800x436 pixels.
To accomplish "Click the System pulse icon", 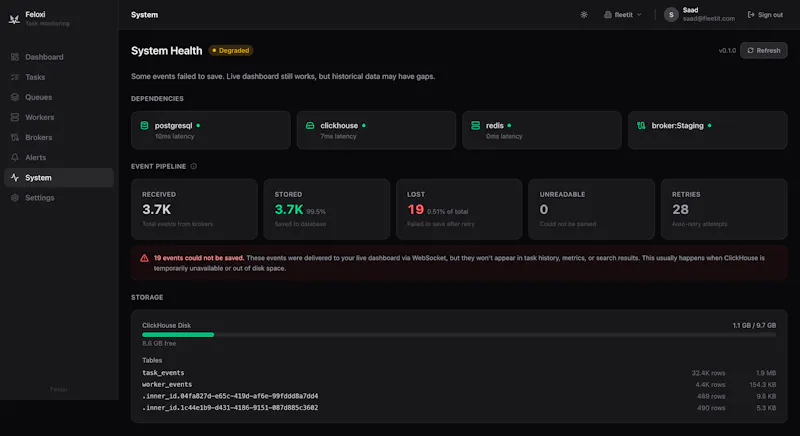I will [x=15, y=177].
